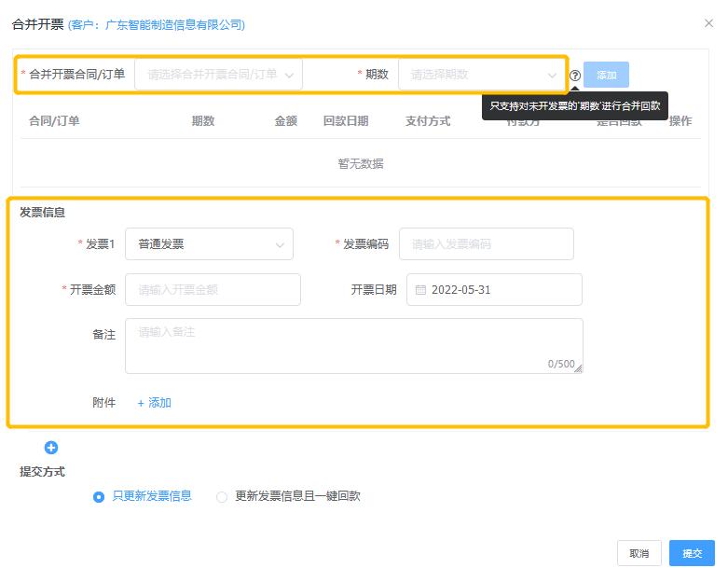Open the 合并开票合同/订单 dropdown

(218, 75)
